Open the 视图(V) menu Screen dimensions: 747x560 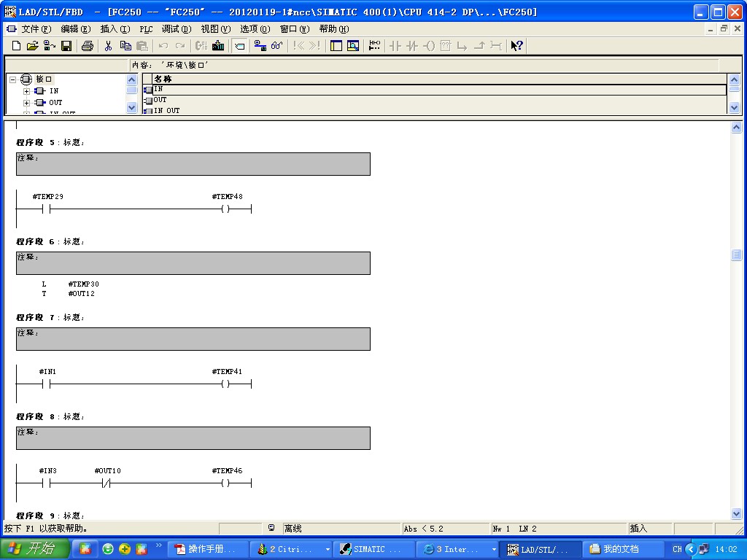click(215, 29)
